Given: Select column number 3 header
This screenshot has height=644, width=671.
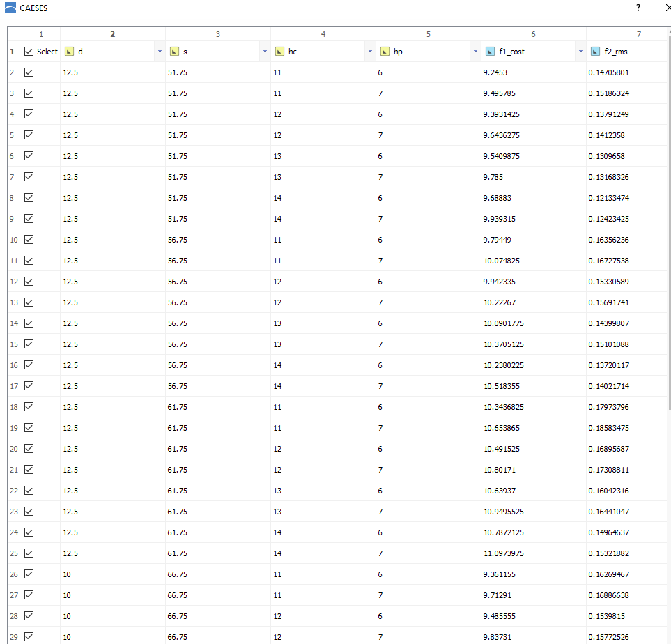Looking at the screenshot, I should click(218, 34).
